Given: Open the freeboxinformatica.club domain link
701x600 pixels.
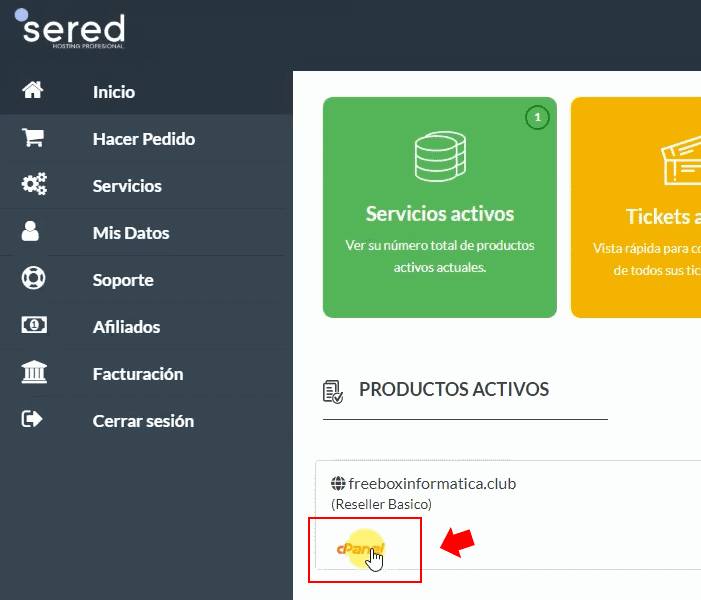Looking at the screenshot, I should [x=431, y=484].
